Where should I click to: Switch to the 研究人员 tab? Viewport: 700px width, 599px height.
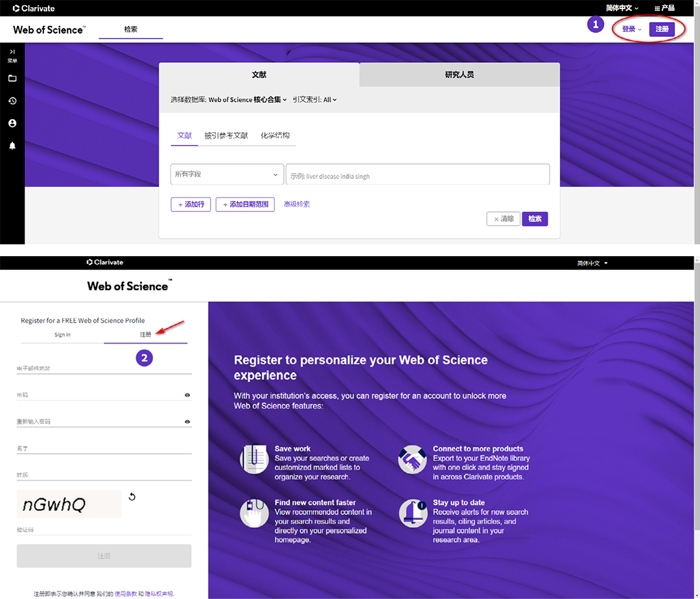(460, 75)
